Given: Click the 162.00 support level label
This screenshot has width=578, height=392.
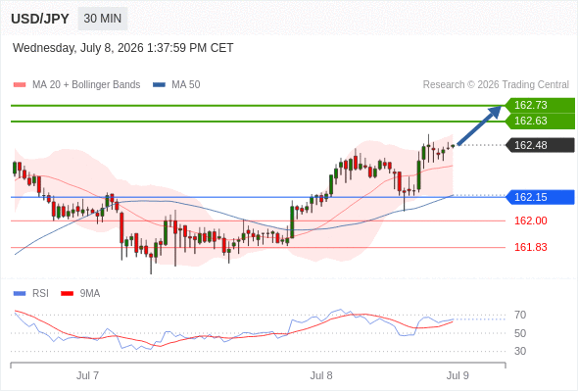Looking at the screenshot, I should coord(530,220).
